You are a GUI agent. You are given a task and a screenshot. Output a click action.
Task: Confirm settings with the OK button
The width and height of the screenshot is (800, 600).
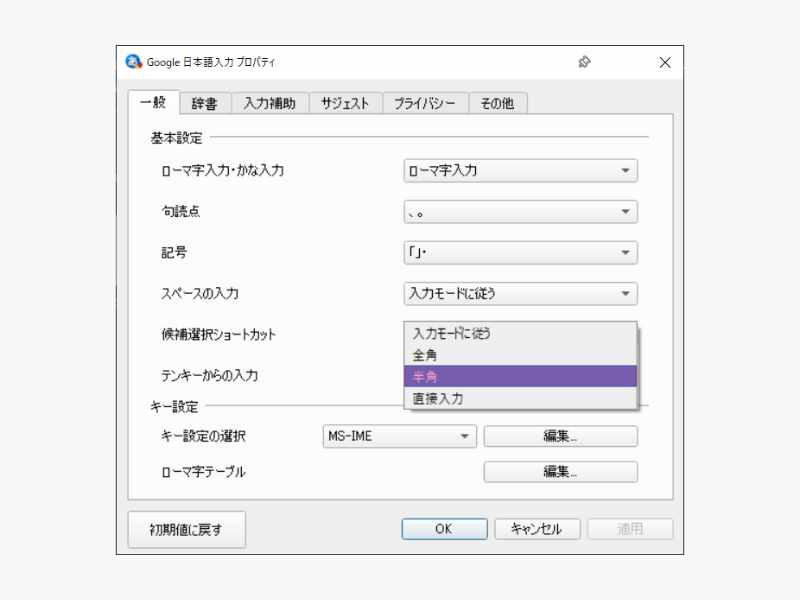tap(443, 529)
